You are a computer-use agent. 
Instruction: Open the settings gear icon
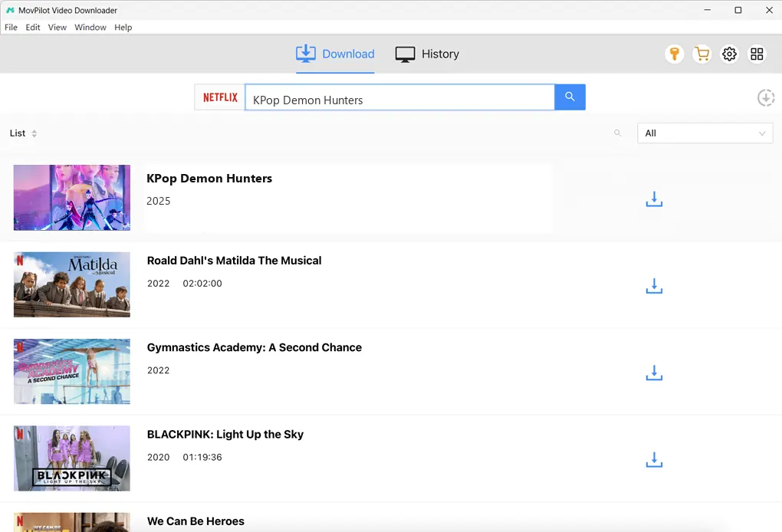(x=729, y=54)
